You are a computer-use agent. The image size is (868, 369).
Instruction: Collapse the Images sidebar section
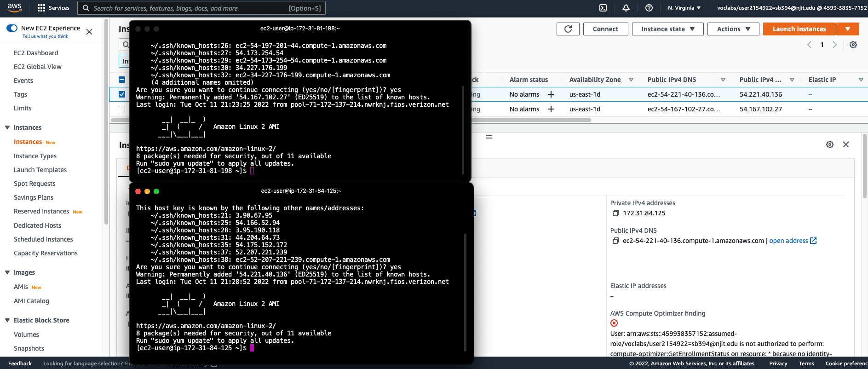[7, 272]
